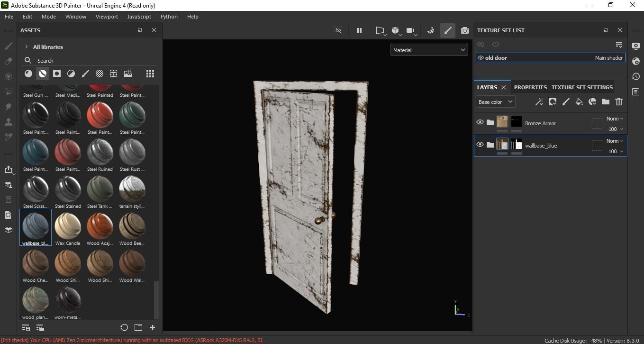Delete the selected layer with trash icon
This screenshot has height=344, width=644.
click(619, 102)
